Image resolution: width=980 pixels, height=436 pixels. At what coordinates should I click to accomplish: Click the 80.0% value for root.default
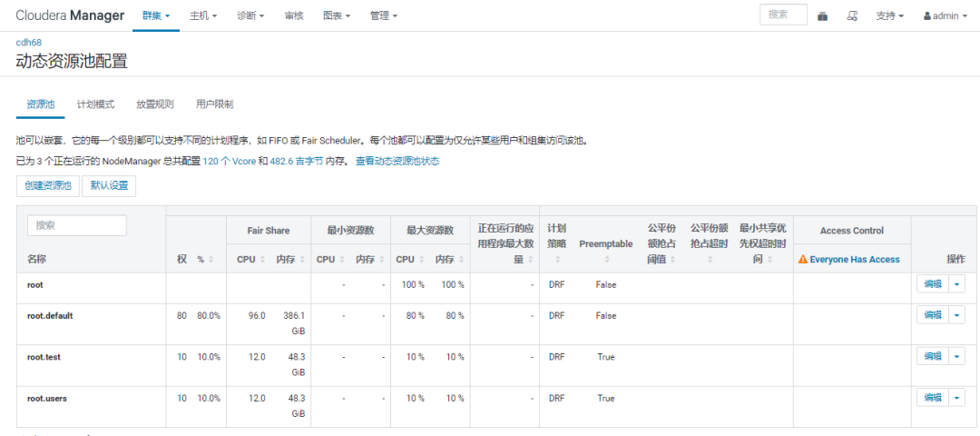209,316
